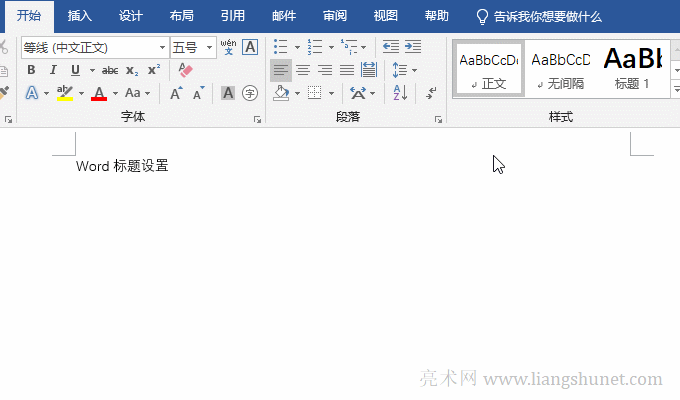Click the subscript button

click(x=132, y=70)
